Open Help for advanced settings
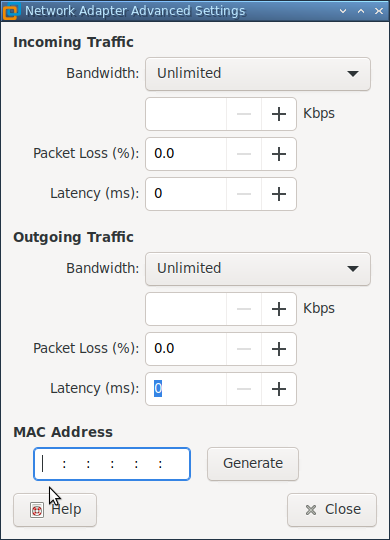This screenshot has height=540, width=390. coord(55,510)
